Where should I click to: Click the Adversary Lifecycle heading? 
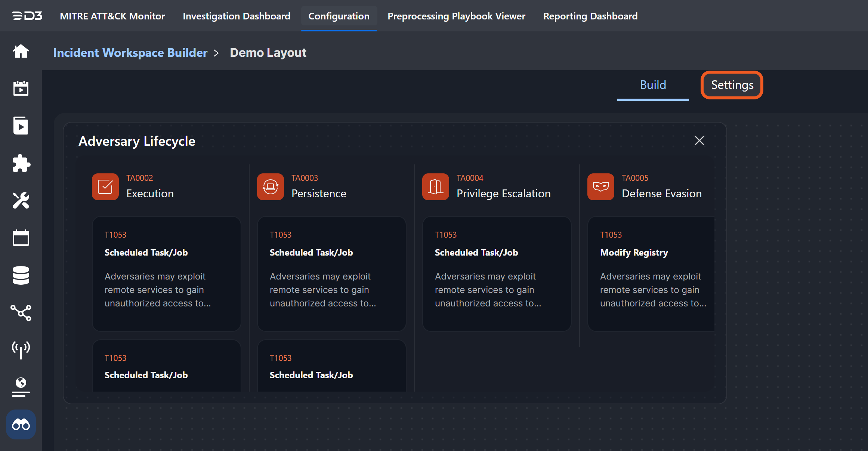[137, 141]
